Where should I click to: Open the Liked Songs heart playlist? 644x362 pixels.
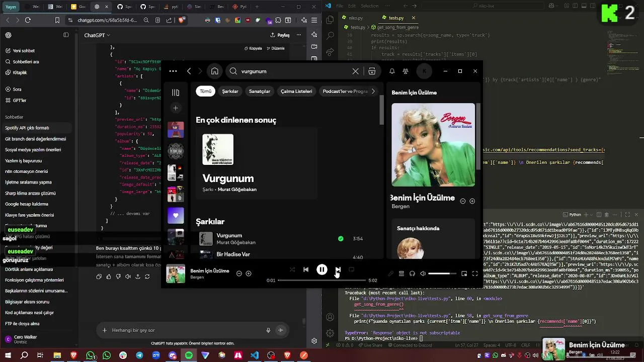(176, 215)
